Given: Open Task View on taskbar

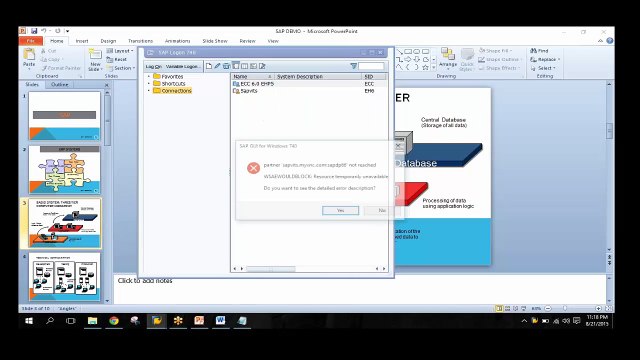Looking at the screenshot, I should (71, 321).
